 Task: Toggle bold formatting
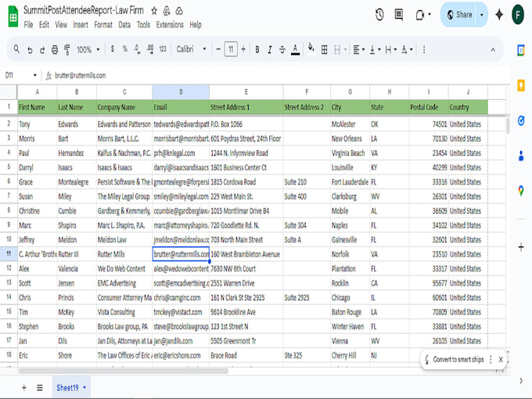pos(257,50)
